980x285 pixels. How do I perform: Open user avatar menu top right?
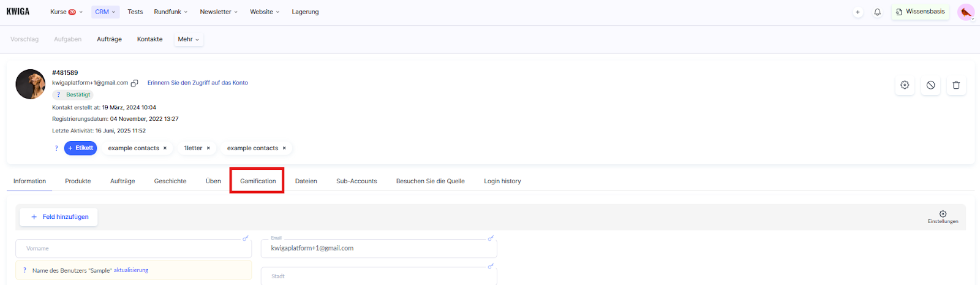coord(966,12)
